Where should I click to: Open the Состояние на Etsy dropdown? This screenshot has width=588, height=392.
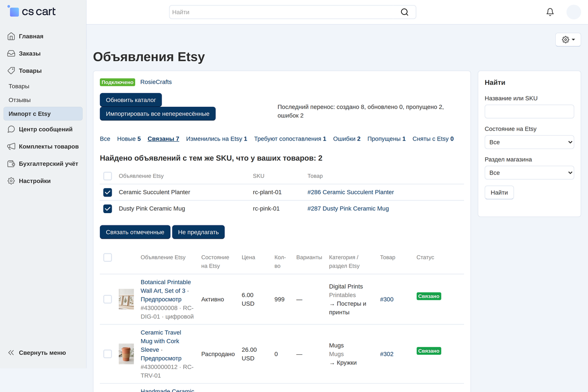529,142
